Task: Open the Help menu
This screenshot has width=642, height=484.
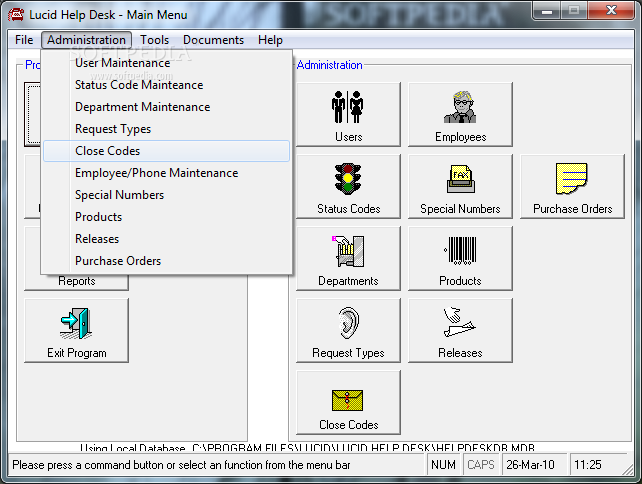Action: [270, 40]
